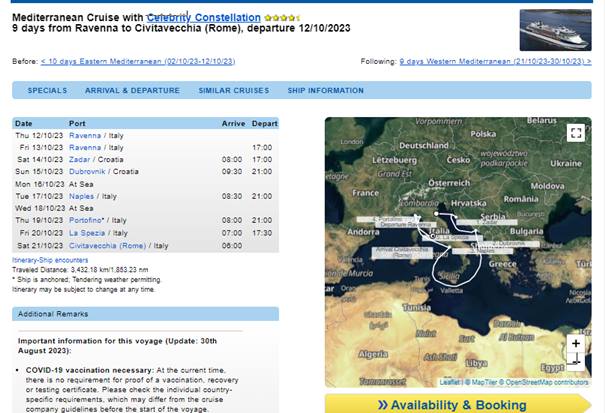
Task: Click the Availability & Booking button
Action: 458,404
